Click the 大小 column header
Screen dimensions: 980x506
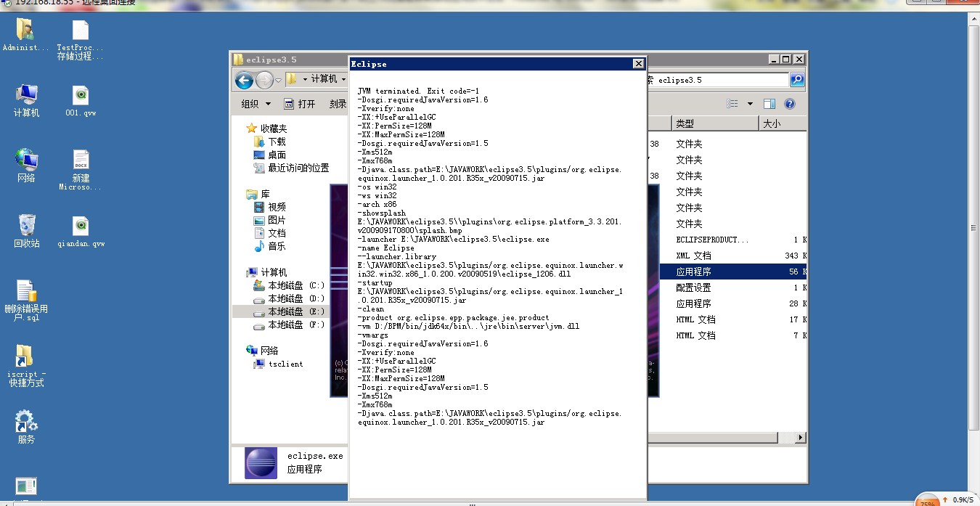[783, 123]
